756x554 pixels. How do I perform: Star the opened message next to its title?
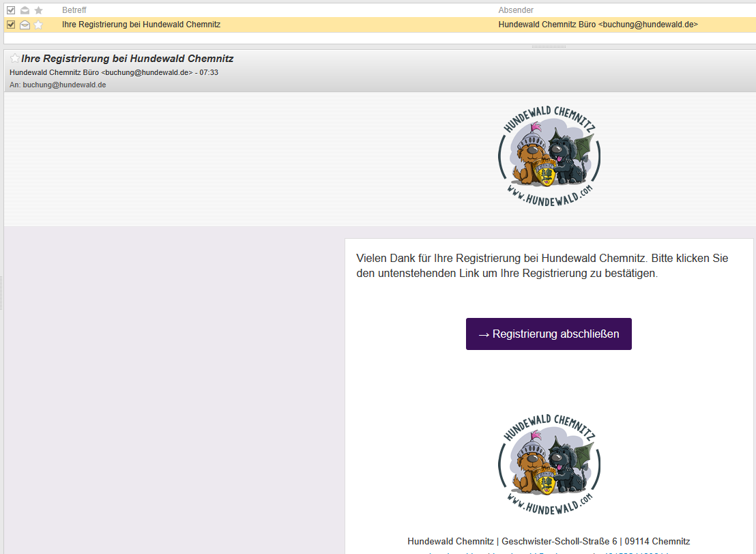point(15,59)
